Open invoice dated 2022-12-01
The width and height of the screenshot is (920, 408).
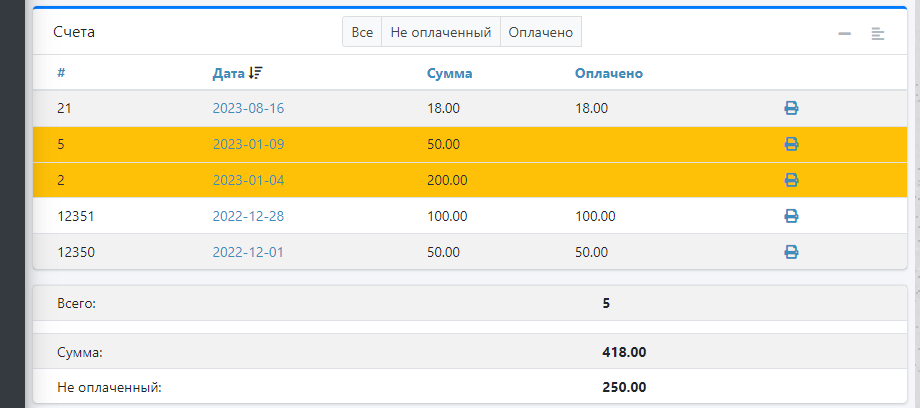coord(248,252)
